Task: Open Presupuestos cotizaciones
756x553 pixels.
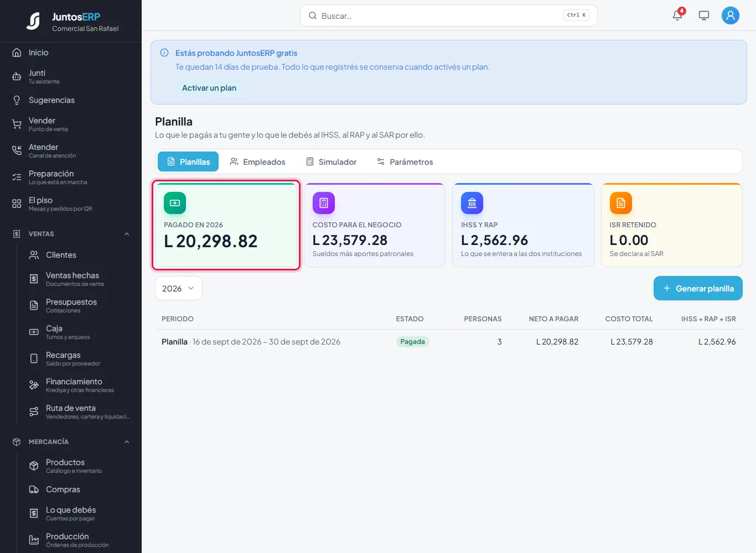Action: [x=79, y=305]
